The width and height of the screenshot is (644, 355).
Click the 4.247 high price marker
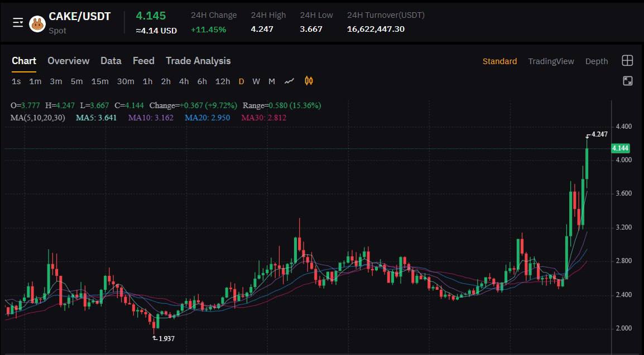pyautogui.click(x=599, y=134)
